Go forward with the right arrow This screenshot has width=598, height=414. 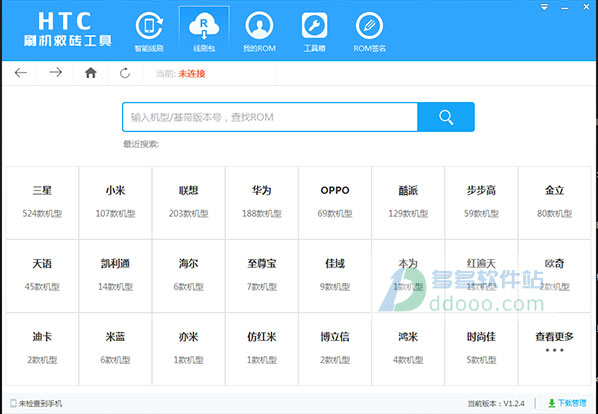click(x=56, y=72)
